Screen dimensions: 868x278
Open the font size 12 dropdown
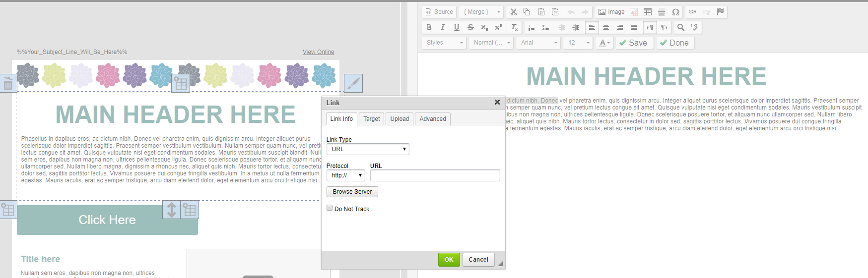tap(578, 43)
